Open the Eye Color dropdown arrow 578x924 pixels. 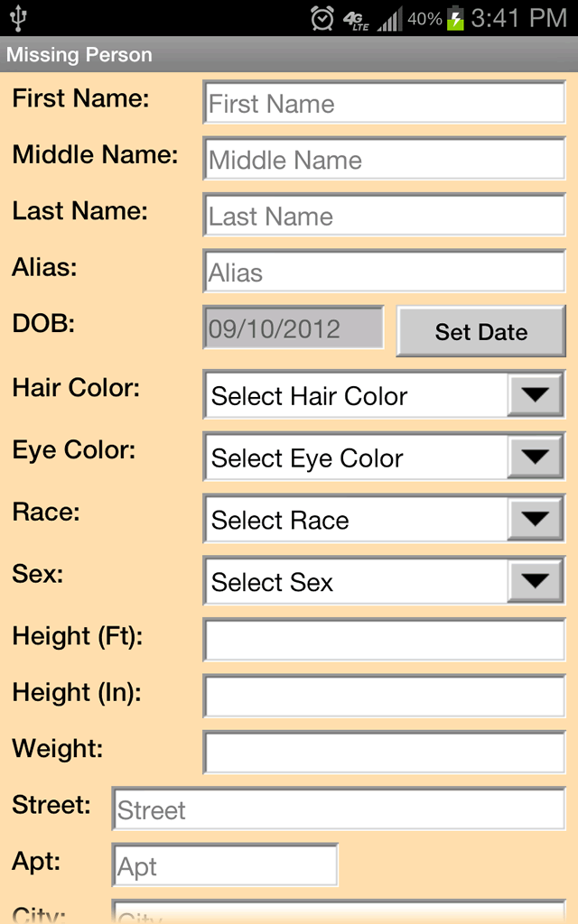click(536, 458)
